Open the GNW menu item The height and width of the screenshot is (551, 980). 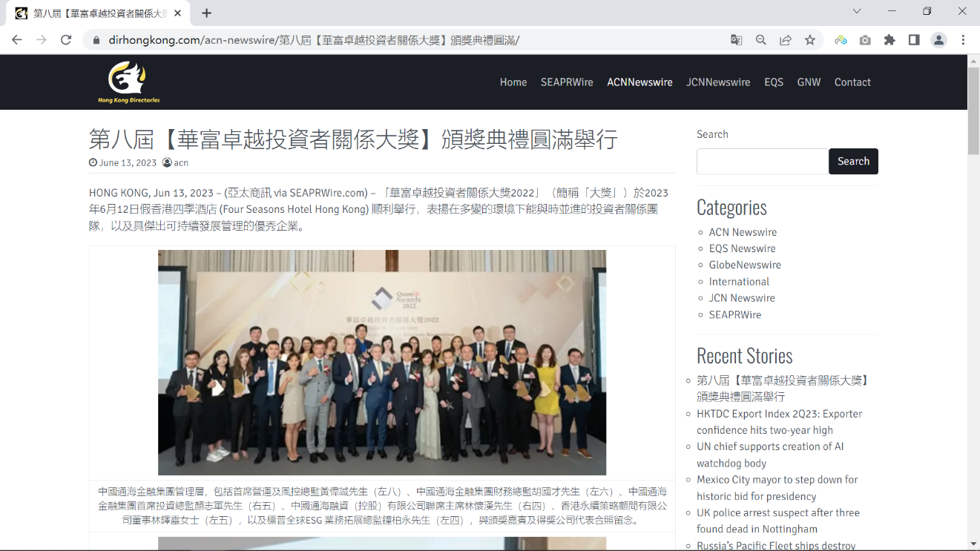[x=809, y=82]
